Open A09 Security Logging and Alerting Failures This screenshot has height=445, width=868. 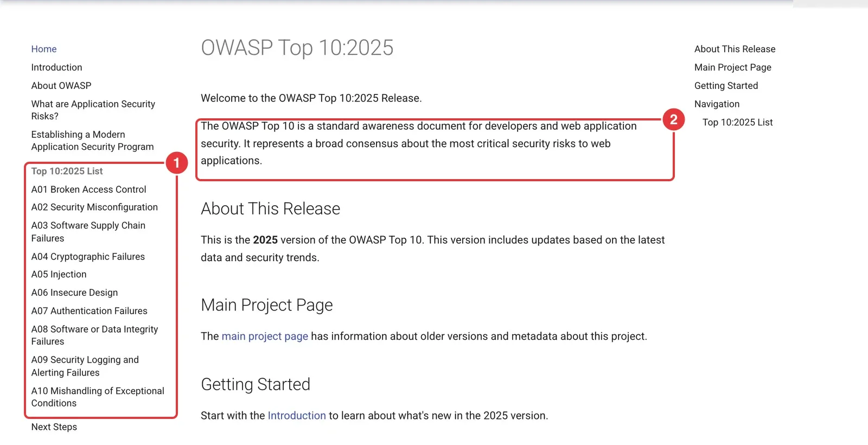[85, 366]
